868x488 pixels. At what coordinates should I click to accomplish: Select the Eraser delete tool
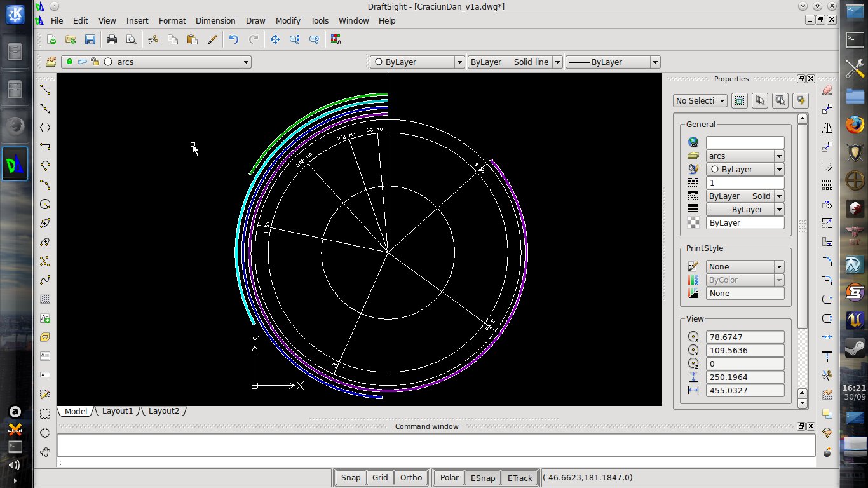click(827, 90)
